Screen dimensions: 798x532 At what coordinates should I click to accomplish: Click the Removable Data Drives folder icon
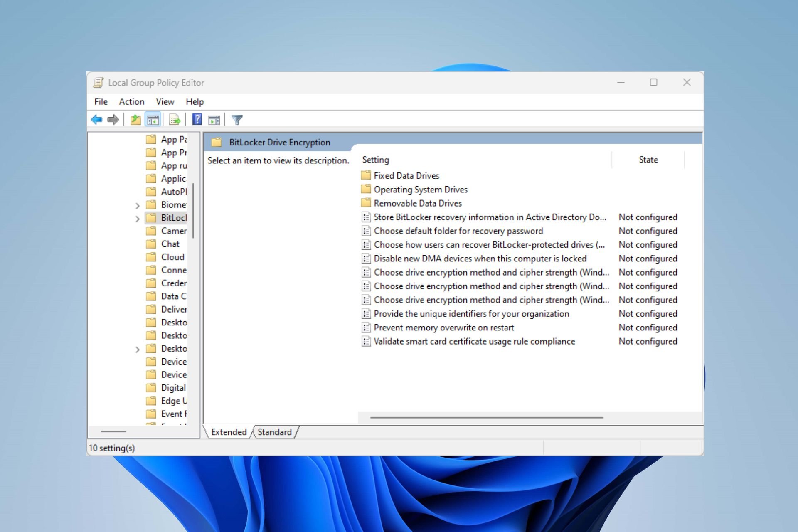tap(366, 203)
